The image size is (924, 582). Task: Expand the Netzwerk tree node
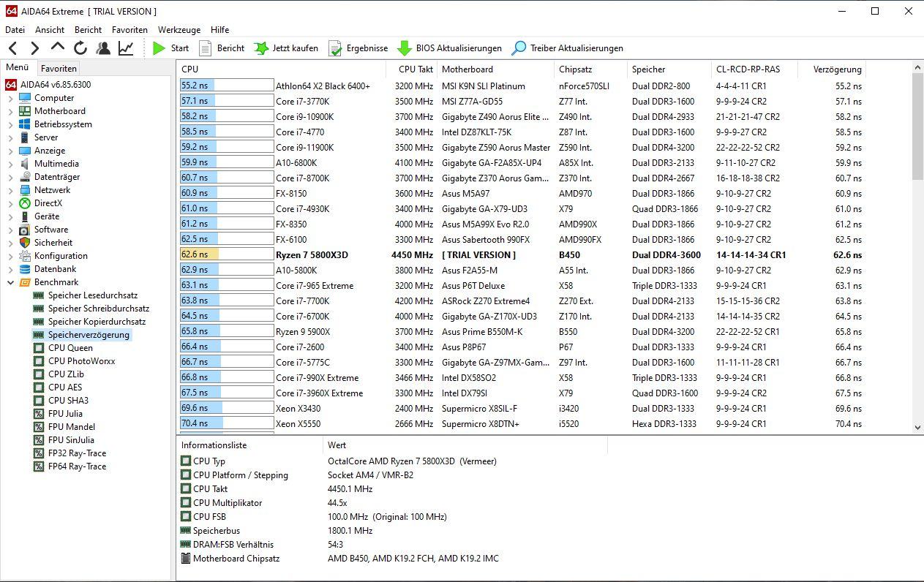pyautogui.click(x=10, y=190)
